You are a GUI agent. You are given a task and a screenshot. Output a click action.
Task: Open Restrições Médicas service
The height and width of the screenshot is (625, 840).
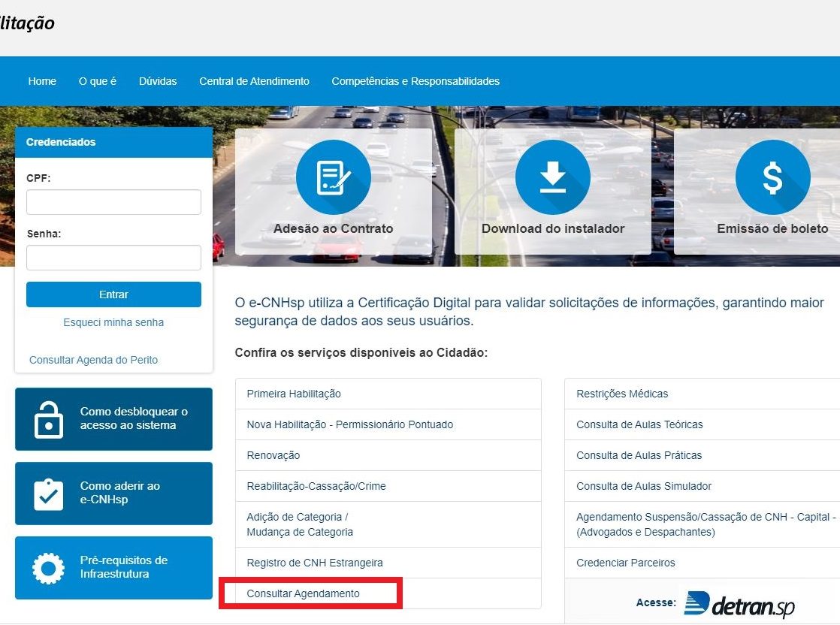click(x=703, y=394)
